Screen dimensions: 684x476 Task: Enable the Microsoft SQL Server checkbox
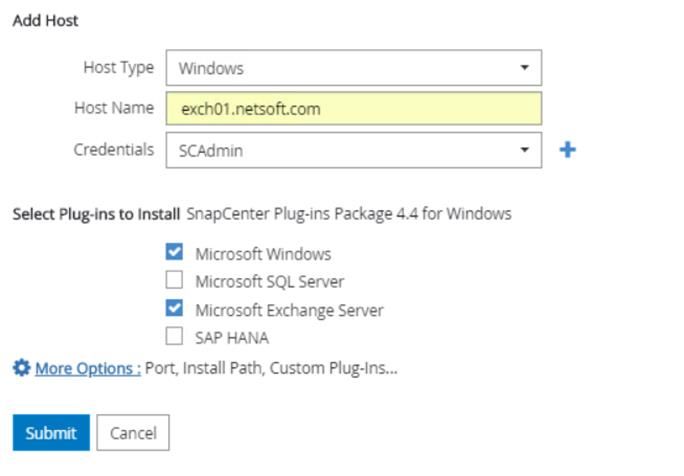point(174,280)
